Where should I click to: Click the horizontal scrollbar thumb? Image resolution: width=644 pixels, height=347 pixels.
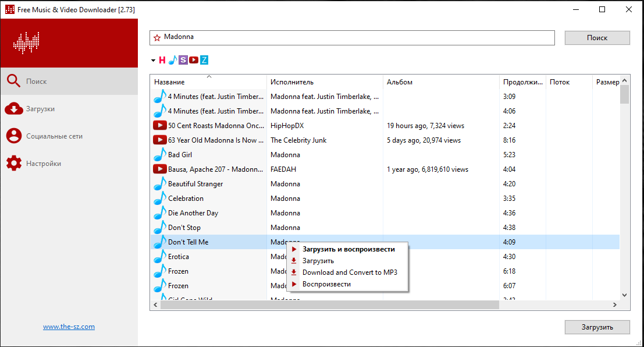[x=329, y=304]
